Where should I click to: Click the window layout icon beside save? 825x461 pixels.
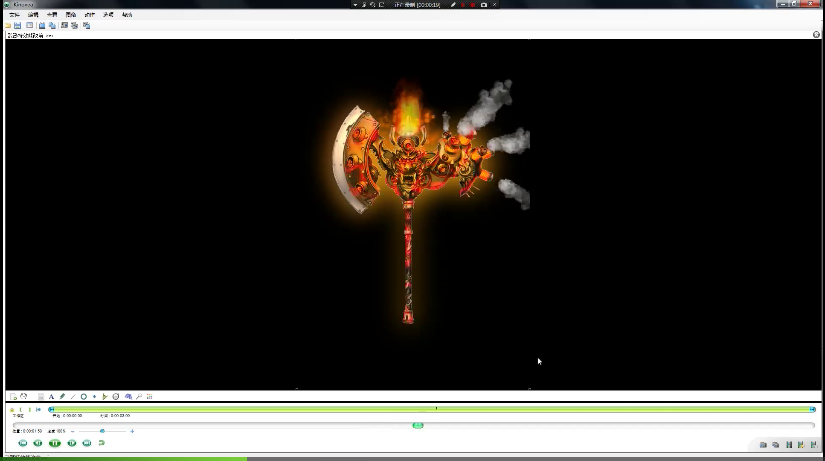[29, 25]
